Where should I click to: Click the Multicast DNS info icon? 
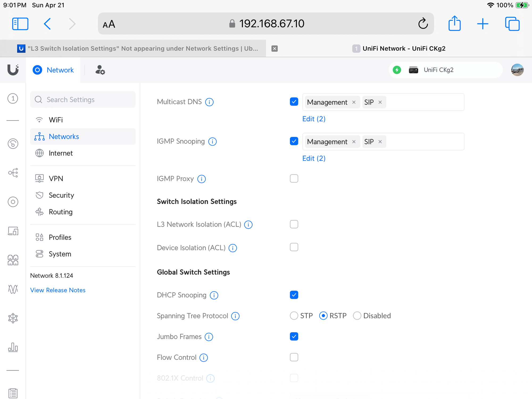coord(209,102)
